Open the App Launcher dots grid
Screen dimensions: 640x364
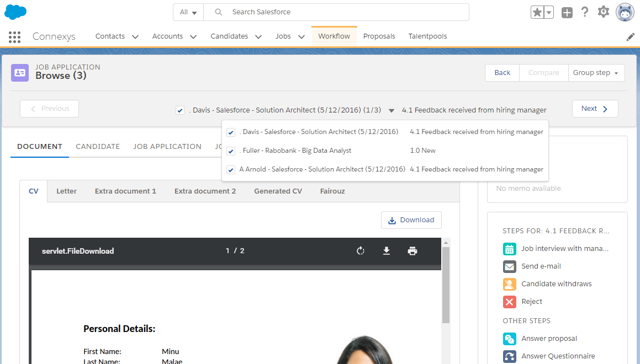point(15,37)
